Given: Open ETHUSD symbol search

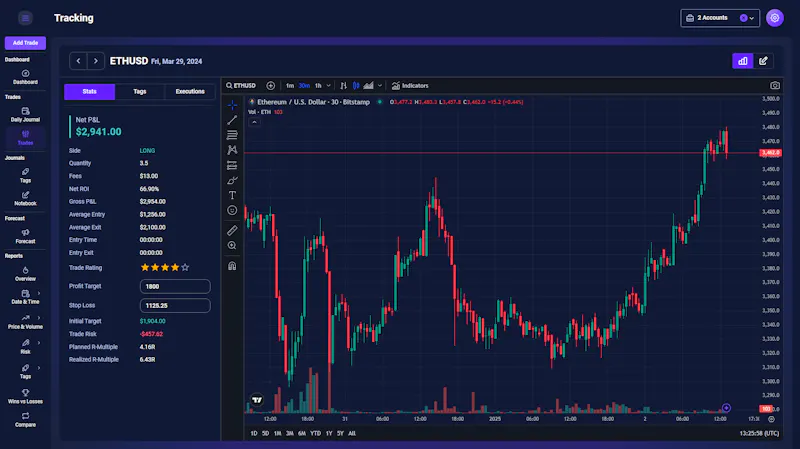Looking at the screenshot, I should pyautogui.click(x=241, y=86).
